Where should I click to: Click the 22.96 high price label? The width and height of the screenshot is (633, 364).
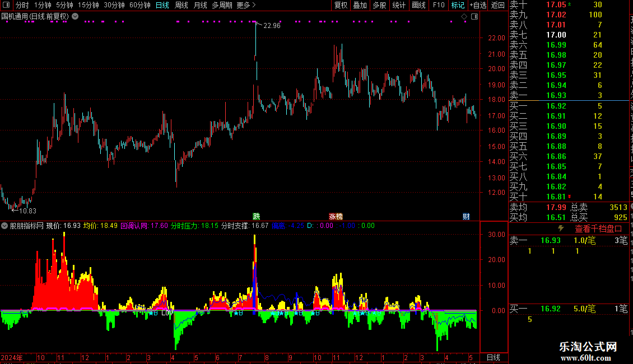coord(272,25)
